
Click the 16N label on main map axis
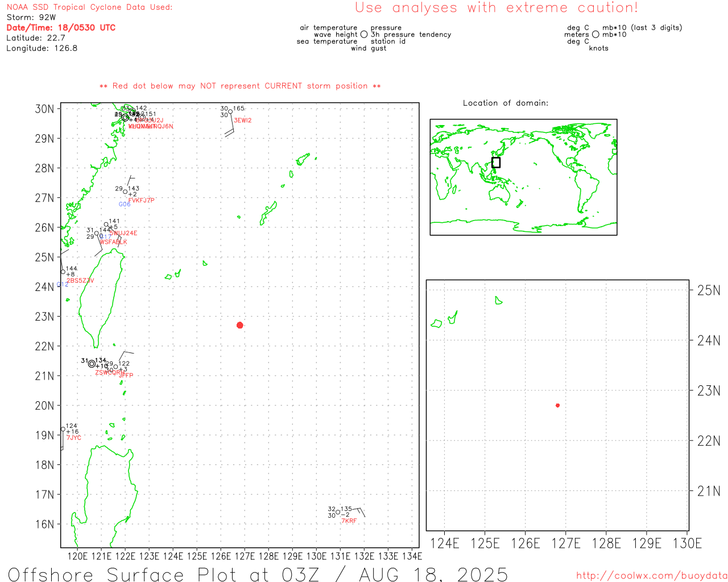45,524
